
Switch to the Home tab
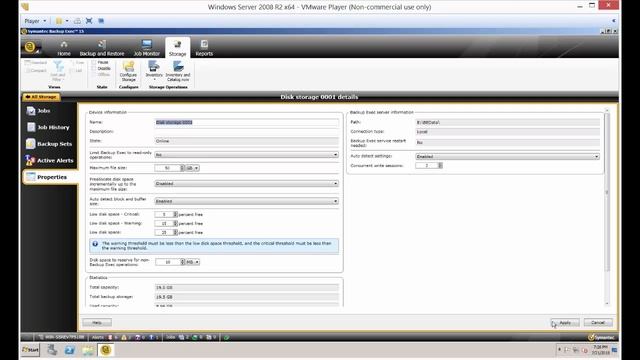tap(64, 48)
